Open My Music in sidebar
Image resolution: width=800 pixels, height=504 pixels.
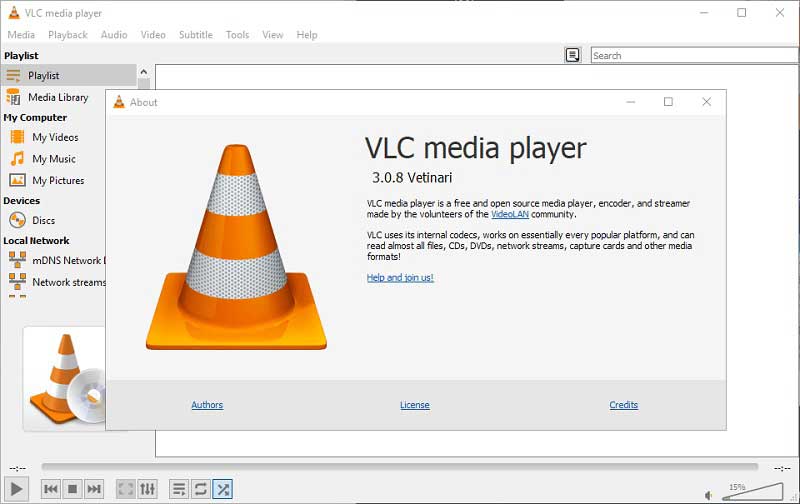[x=54, y=159]
